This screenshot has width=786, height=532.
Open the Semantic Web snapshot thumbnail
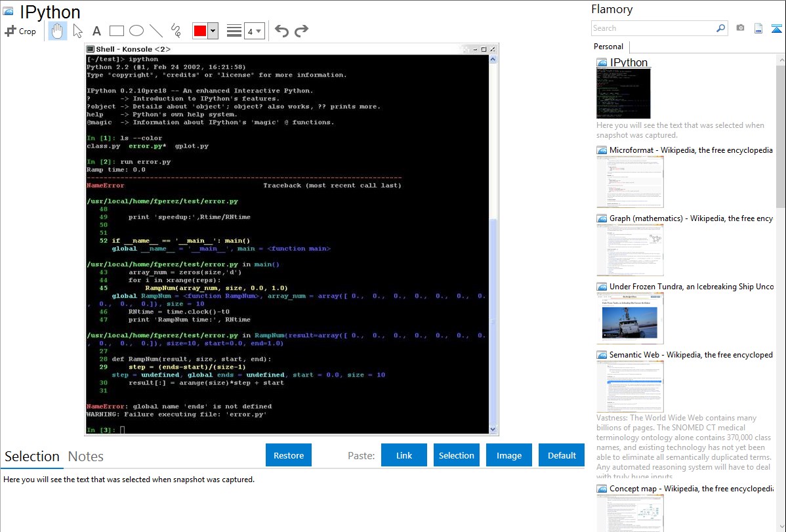click(630, 386)
